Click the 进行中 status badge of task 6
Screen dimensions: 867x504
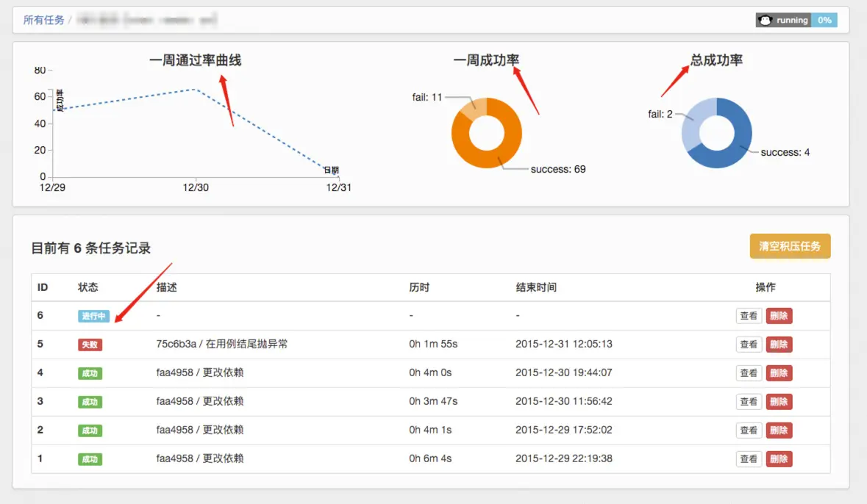(x=93, y=316)
